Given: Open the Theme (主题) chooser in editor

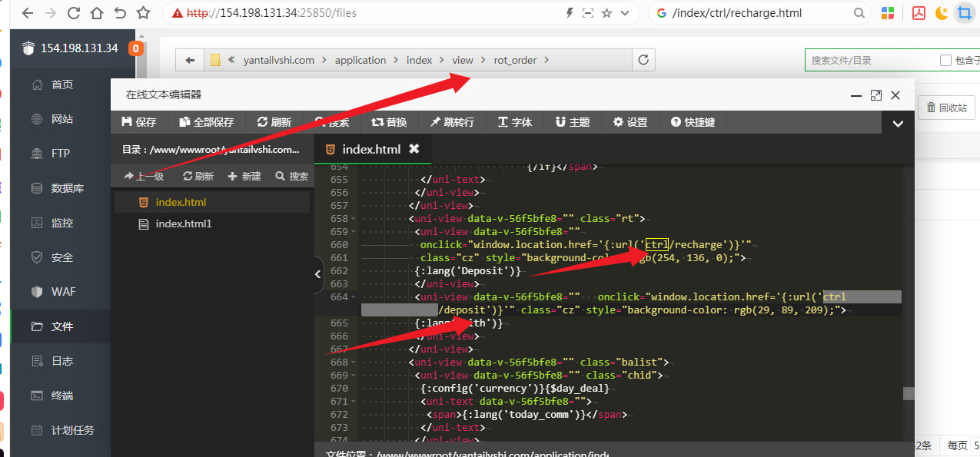Looking at the screenshot, I should click(x=573, y=122).
